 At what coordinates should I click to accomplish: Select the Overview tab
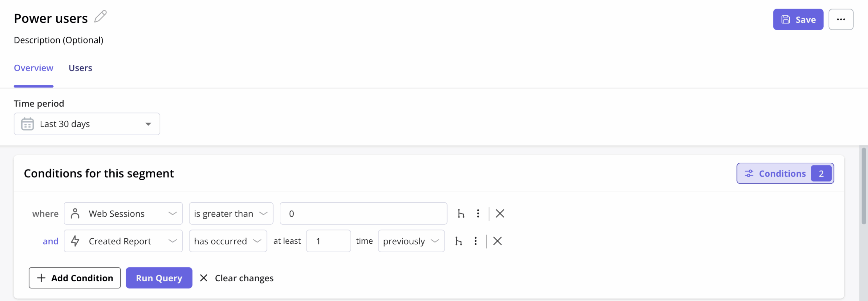coord(33,68)
